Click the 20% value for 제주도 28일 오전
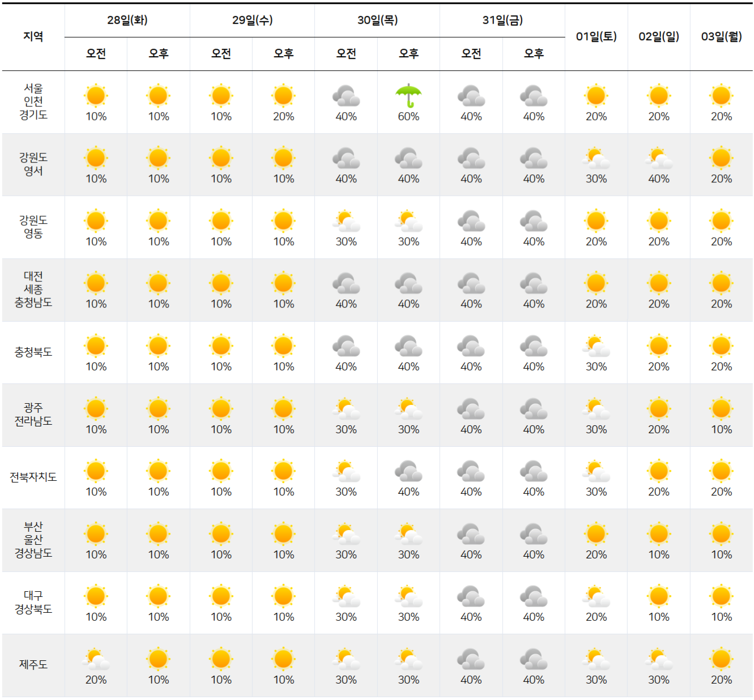The height and width of the screenshot is (700, 754). coord(96,680)
